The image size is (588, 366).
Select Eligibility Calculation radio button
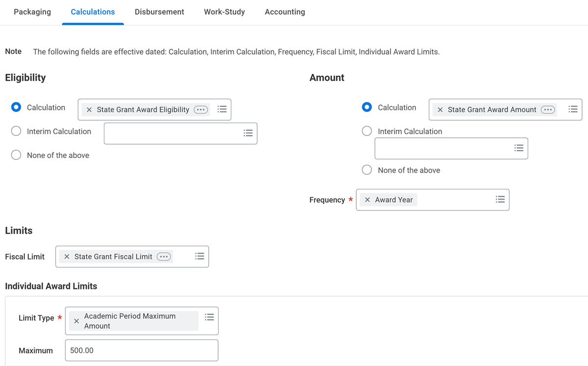coord(16,107)
